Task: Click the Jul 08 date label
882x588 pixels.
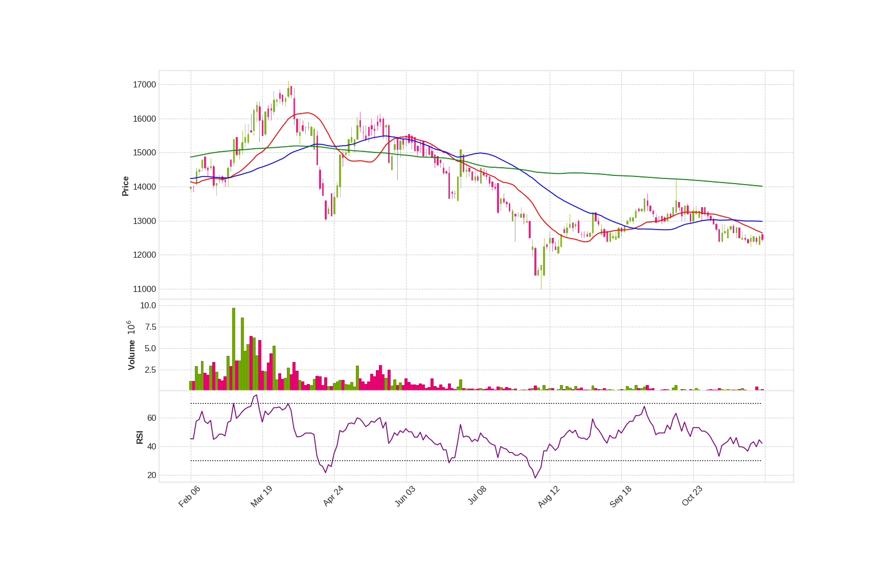Action: point(477,496)
